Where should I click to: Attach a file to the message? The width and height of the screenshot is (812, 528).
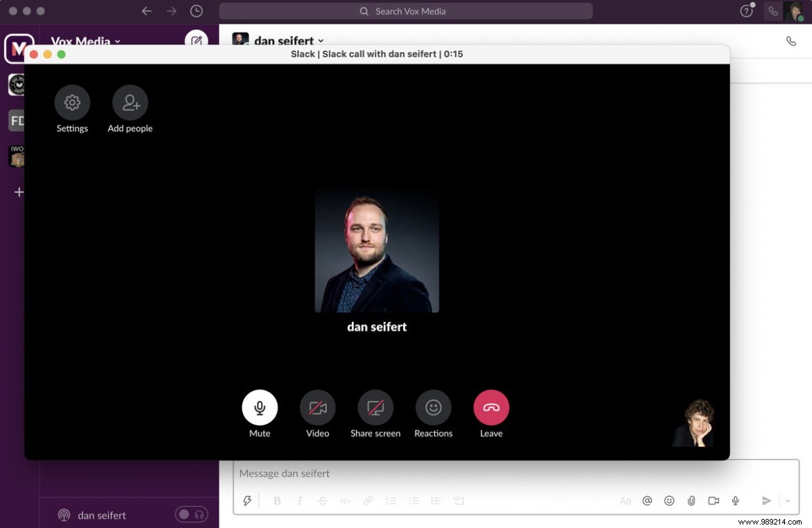[x=691, y=500]
